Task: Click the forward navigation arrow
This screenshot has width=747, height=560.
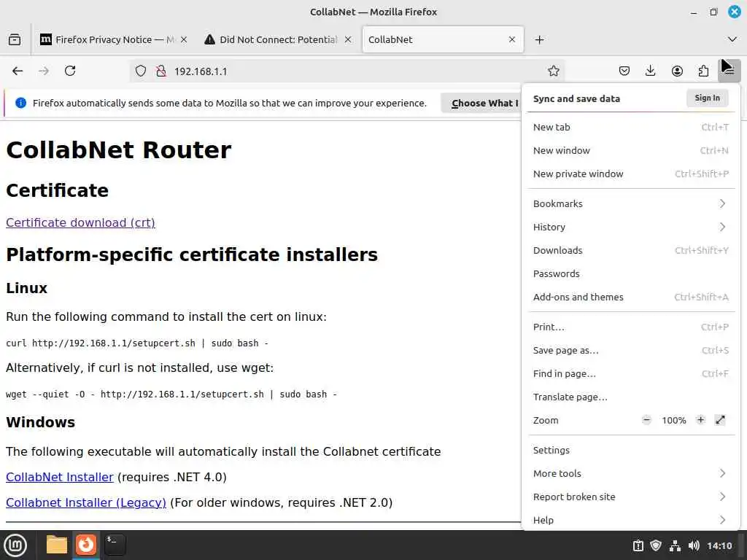Action: click(44, 71)
